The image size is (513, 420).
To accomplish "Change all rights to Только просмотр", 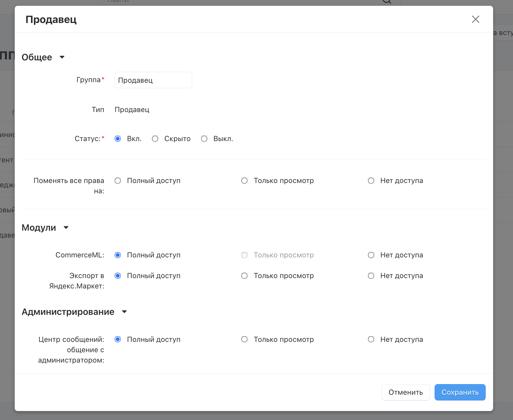I will point(244,181).
